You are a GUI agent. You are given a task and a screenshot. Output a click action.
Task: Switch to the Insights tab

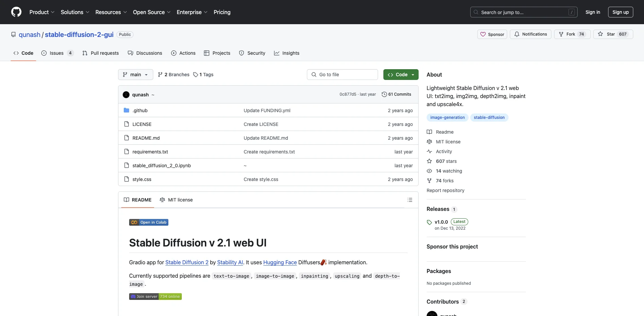286,53
